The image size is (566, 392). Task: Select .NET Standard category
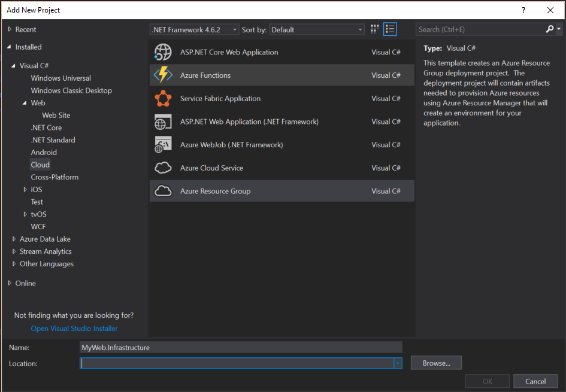(x=53, y=140)
